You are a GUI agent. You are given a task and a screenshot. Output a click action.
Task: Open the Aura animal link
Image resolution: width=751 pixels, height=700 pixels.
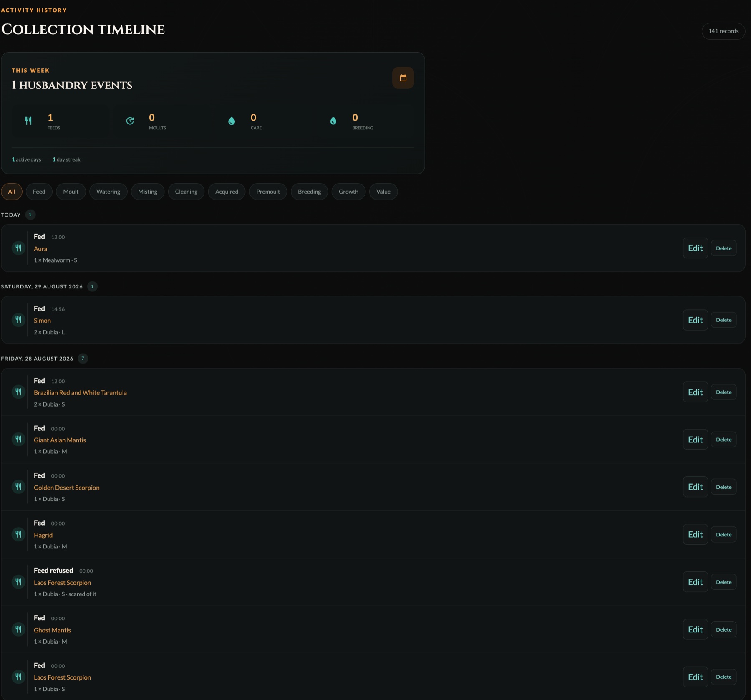(x=40, y=249)
